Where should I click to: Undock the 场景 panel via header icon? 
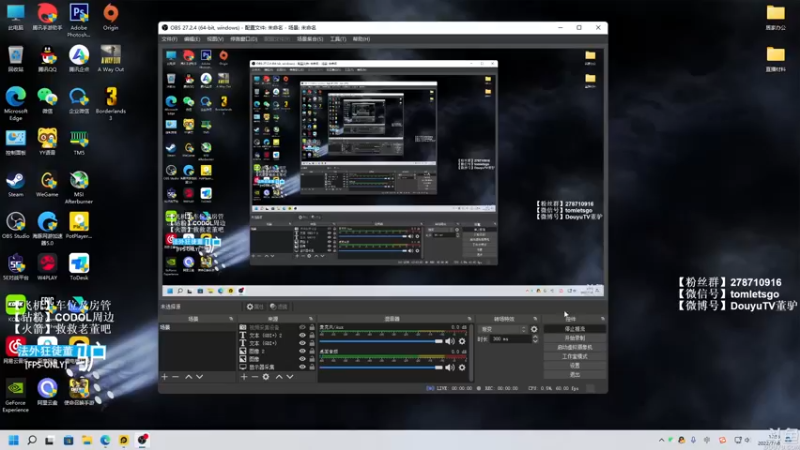tap(231, 319)
